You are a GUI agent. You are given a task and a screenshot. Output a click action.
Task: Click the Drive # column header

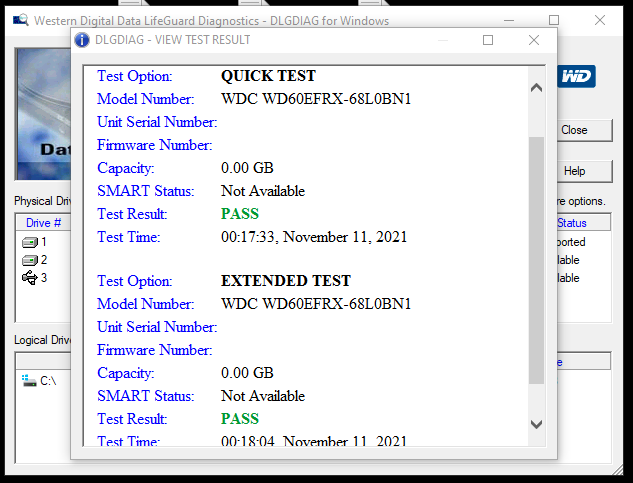(x=44, y=223)
